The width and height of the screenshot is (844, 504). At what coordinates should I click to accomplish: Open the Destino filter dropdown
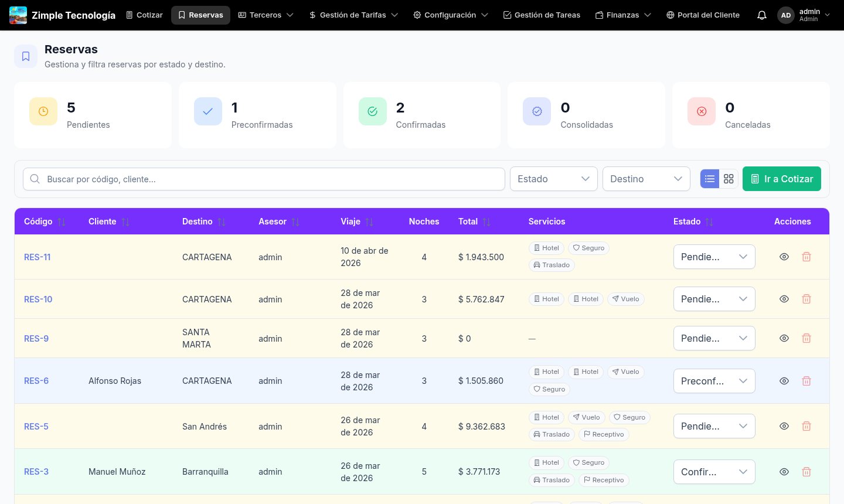click(x=646, y=179)
